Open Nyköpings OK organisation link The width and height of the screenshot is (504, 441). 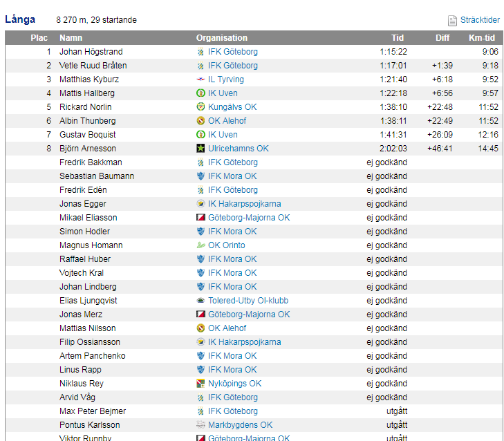pos(234,384)
